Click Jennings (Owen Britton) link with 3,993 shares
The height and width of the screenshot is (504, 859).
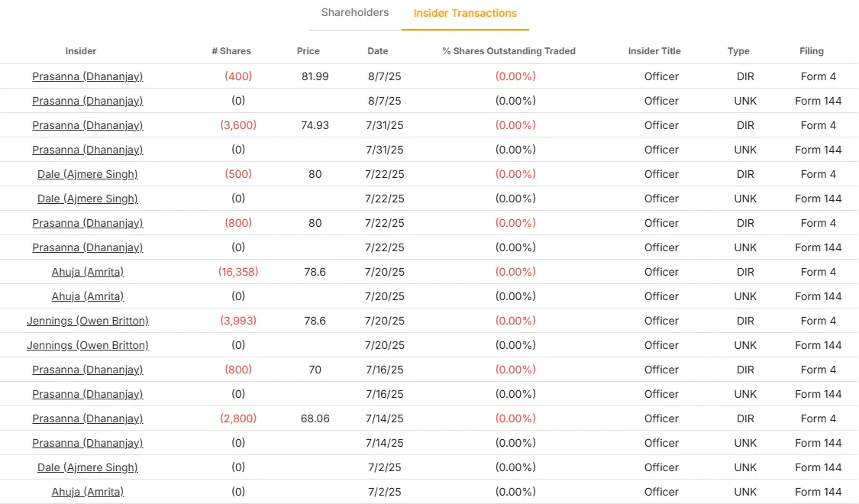[x=88, y=321]
